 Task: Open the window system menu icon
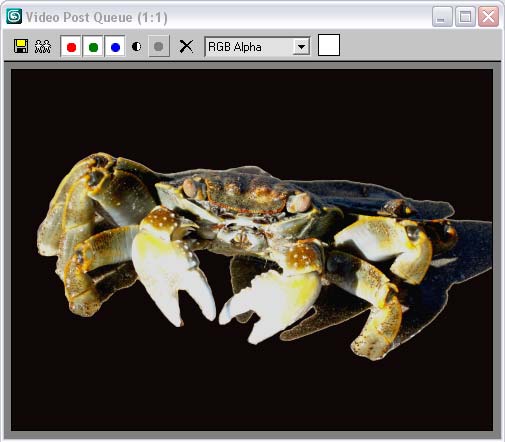tap(14, 16)
